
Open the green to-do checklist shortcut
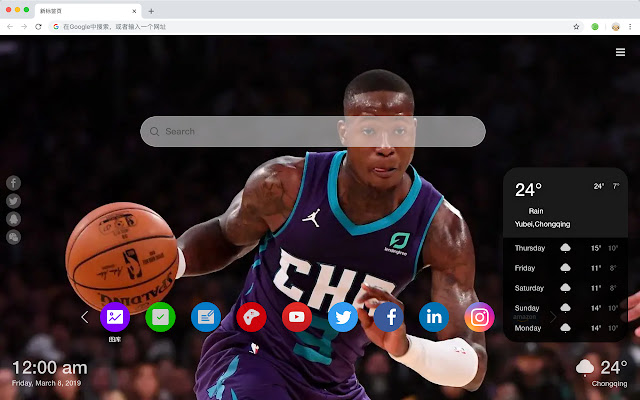click(x=160, y=317)
